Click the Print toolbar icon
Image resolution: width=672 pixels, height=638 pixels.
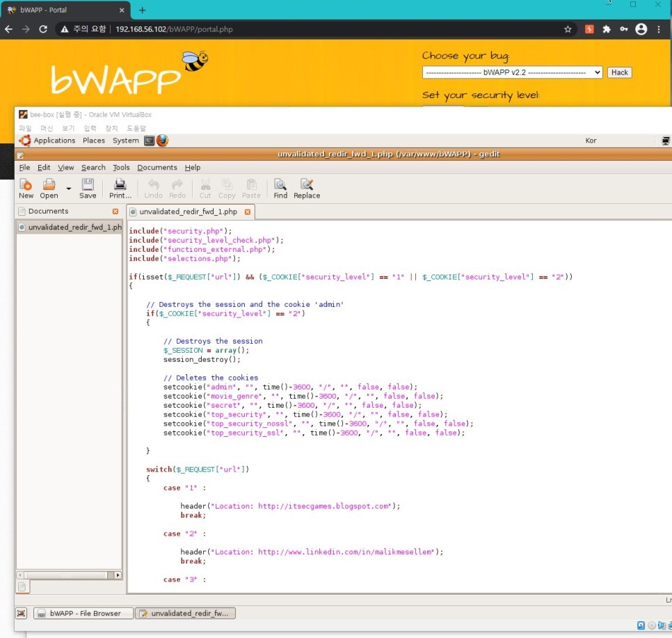120,189
